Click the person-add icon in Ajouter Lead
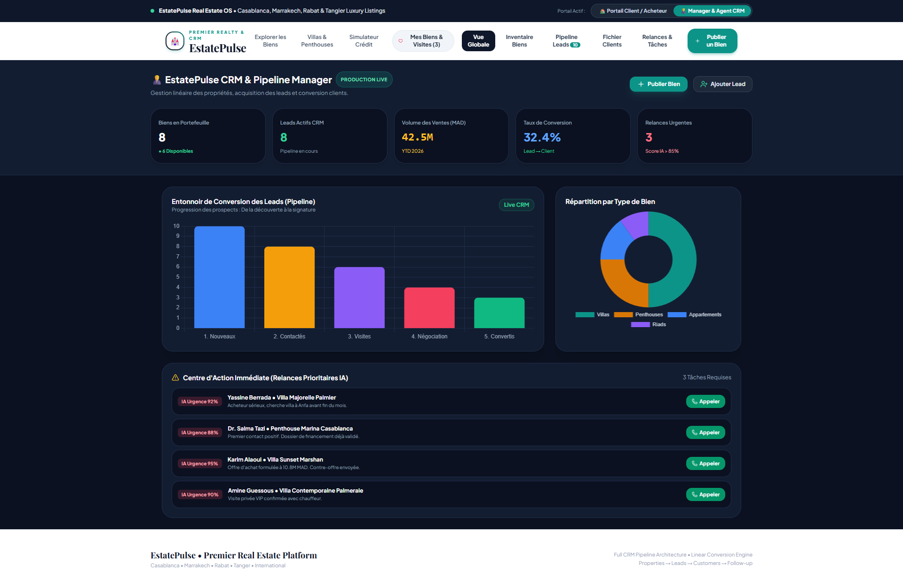Image resolution: width=903 pixels, height=588 pixels. coord(704,84)
